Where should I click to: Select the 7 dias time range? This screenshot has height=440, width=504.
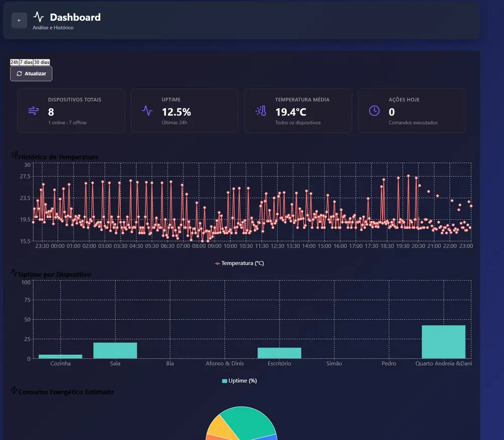click(x=26, y=62)
